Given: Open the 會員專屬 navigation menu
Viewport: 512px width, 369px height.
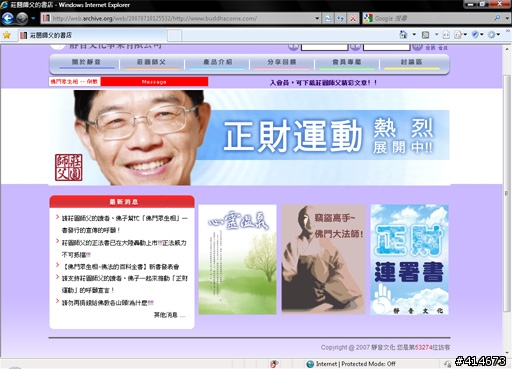Looking at the screenshot, I should pos(347,62).
